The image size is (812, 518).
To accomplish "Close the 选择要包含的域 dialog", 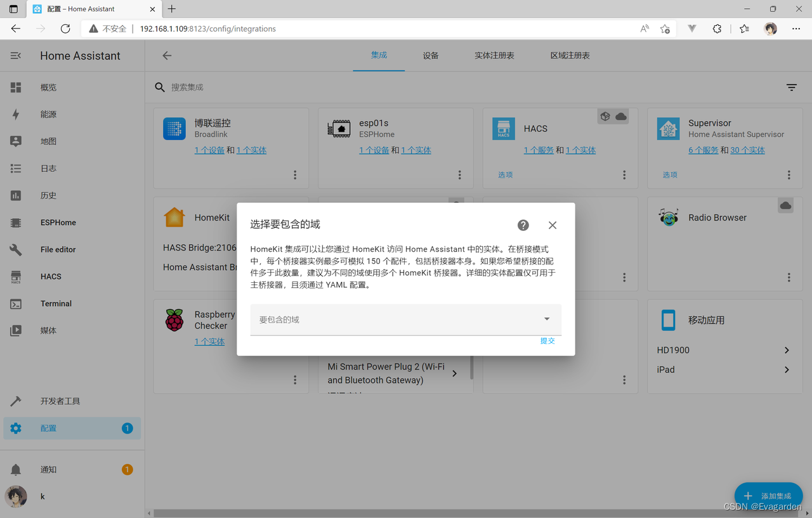I will [x=553, y=225].
